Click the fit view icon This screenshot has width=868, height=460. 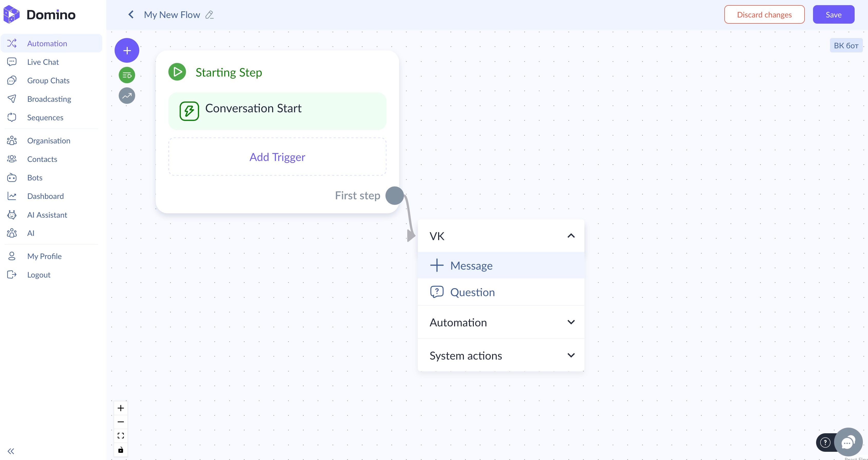(x=121, y=436)
